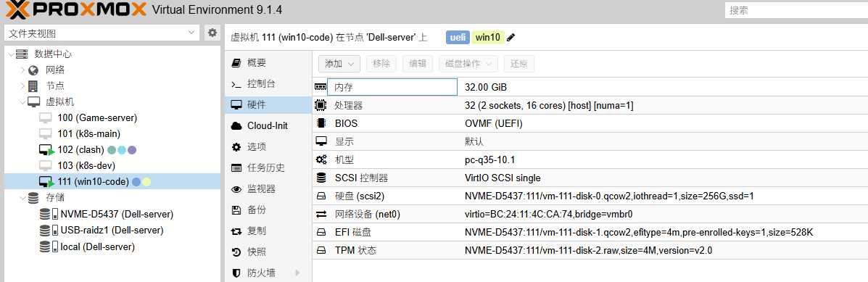This screenshot has height=282, width=868.
Task: Open the 文件夹视图 view selector dropdown
Action: [x=192, y=33]
